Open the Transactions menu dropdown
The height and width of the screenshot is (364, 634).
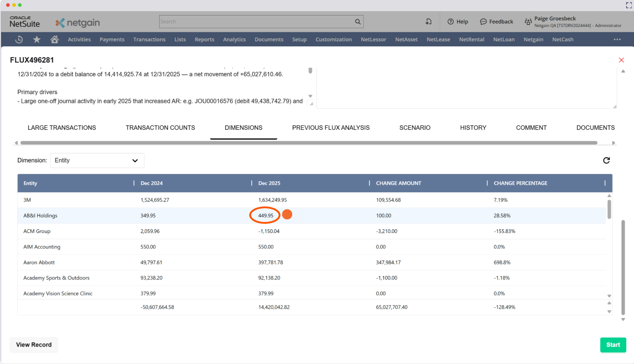pos(149,40)
